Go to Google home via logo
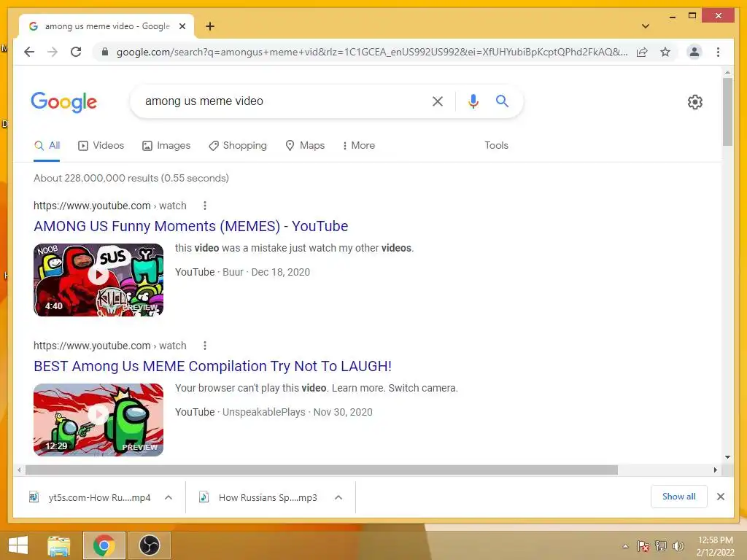Screen dimensions: 747x560 pos(64,102)
